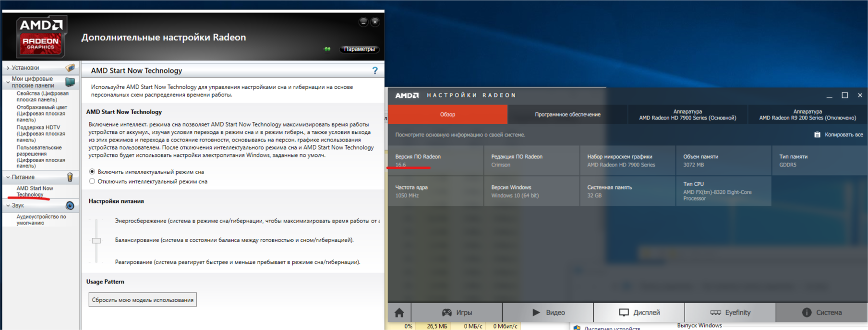Viewport: 868px width, 330px height.
Task: Collapse Мои цифровые плоские панели section
Action: coord(8,82)
